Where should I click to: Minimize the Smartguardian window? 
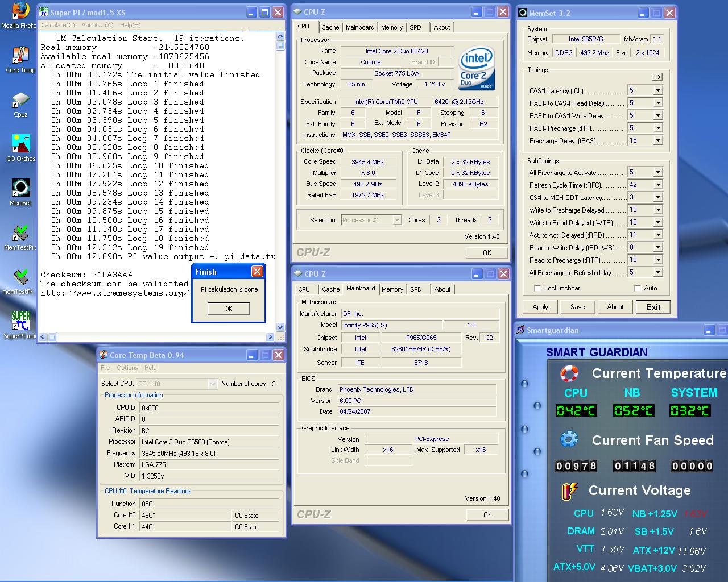[709, 330]
